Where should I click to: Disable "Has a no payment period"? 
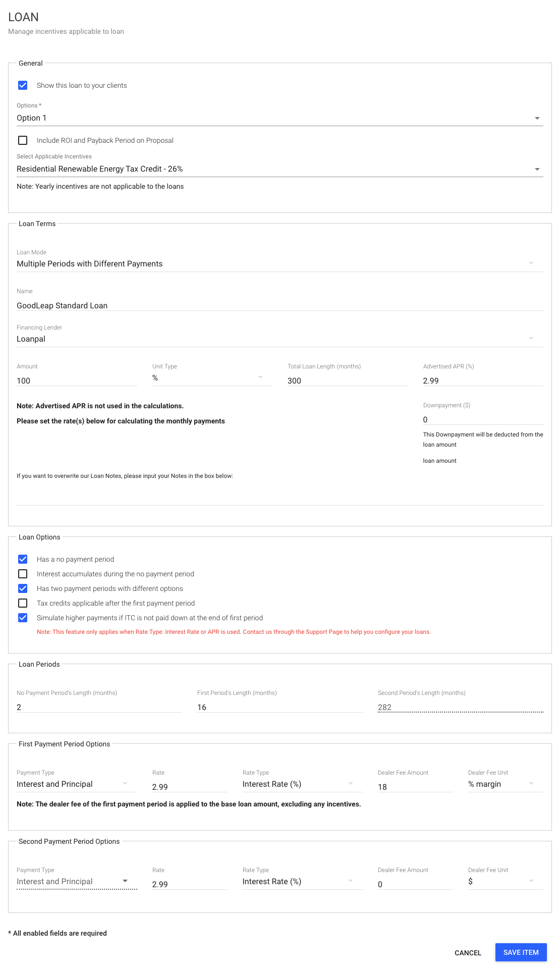(23, 559)
